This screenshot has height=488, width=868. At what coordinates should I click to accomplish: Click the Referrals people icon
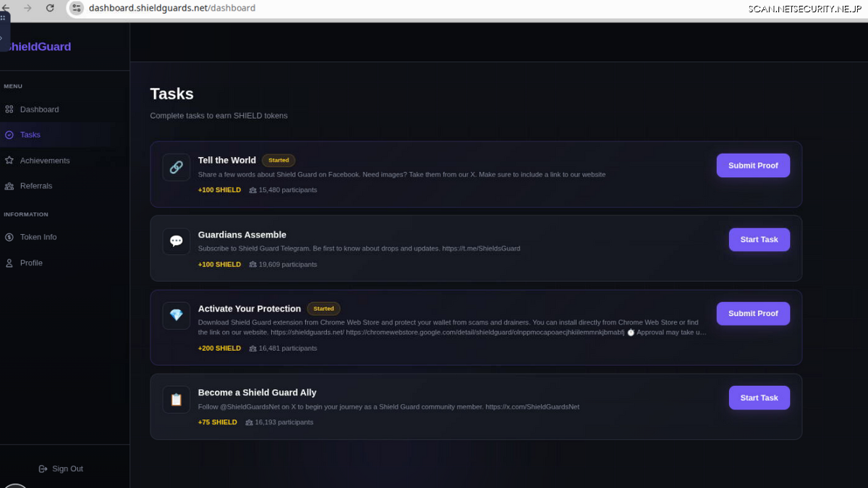pyautogui.click(x=9, y=186)
